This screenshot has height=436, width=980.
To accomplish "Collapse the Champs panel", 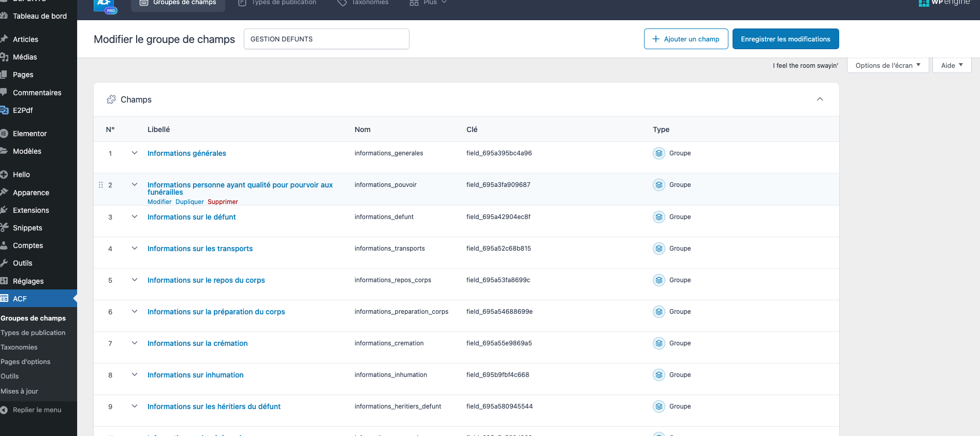I will 820,99.
